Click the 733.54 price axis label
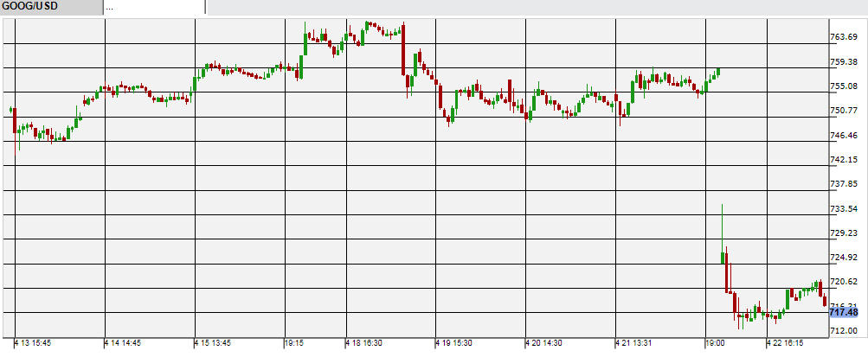The image size is (868, 357). (x=844, y=208)
